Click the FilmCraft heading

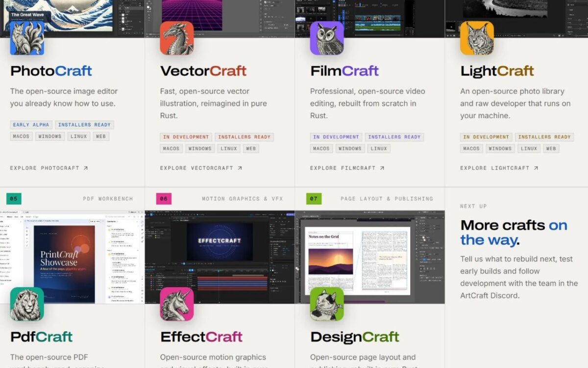point(344,71)
